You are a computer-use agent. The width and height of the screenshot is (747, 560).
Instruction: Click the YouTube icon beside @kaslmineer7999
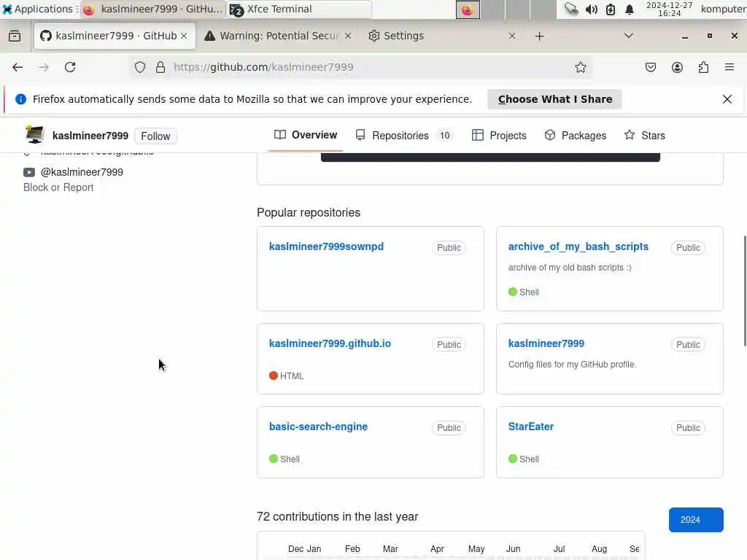click(29, 172)
